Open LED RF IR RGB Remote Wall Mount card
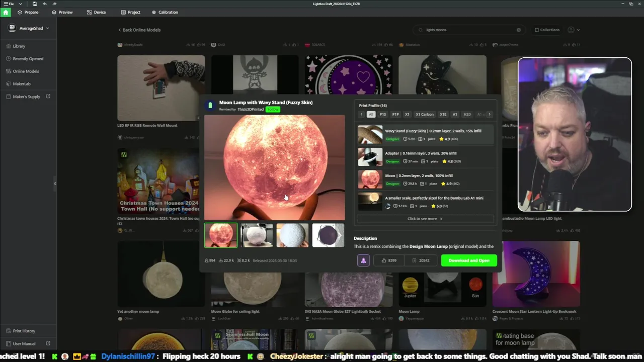The width and height of the screenshot is (644, 362). point(161,98)
